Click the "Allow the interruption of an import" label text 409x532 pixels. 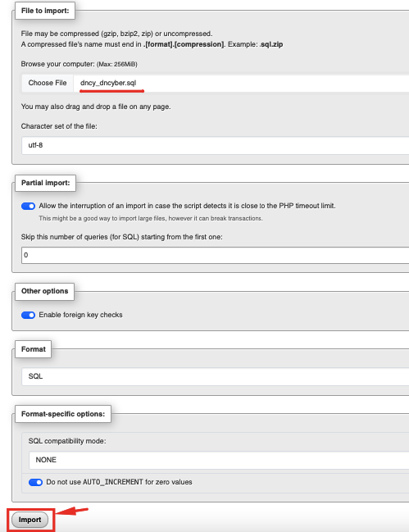point(187,206)
